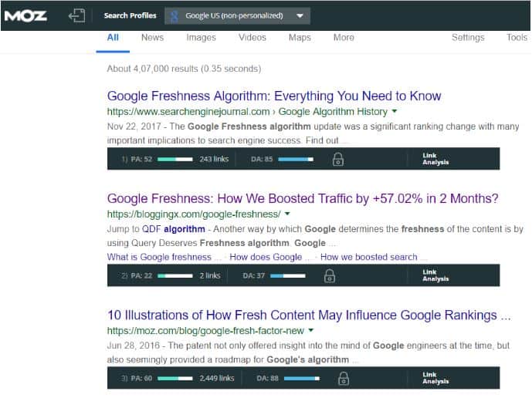Expand arrow beside moz.com blog URL
The width and height of the screenshot is (532, 398).
pyautogui.click(x=311, y=330)
